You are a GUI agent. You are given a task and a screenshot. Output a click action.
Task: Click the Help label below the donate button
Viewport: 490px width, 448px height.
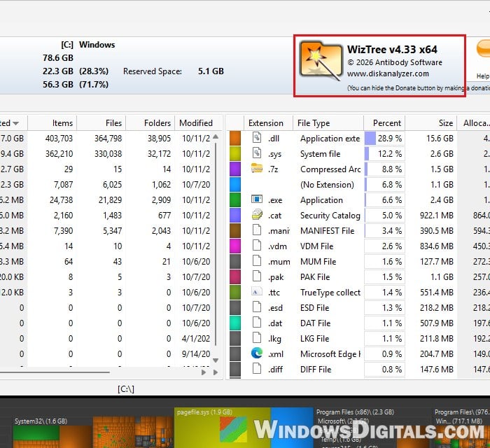(x=482, y=76)
